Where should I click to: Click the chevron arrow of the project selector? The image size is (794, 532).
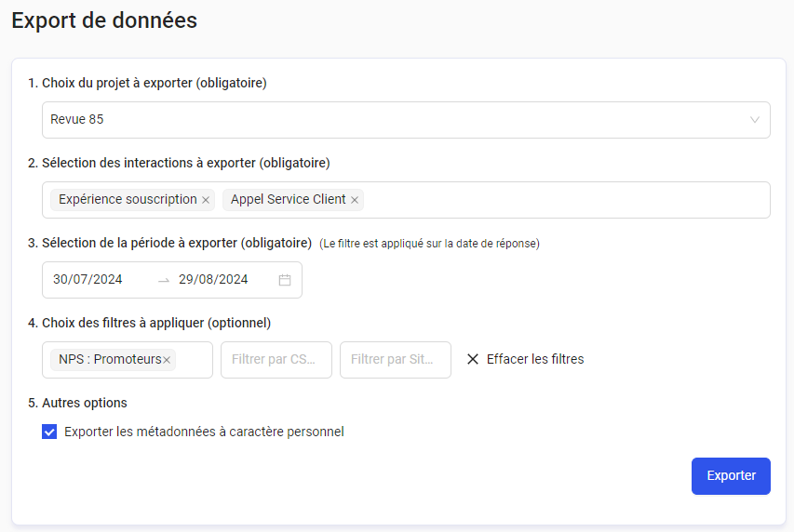click(x=755, y=120)
